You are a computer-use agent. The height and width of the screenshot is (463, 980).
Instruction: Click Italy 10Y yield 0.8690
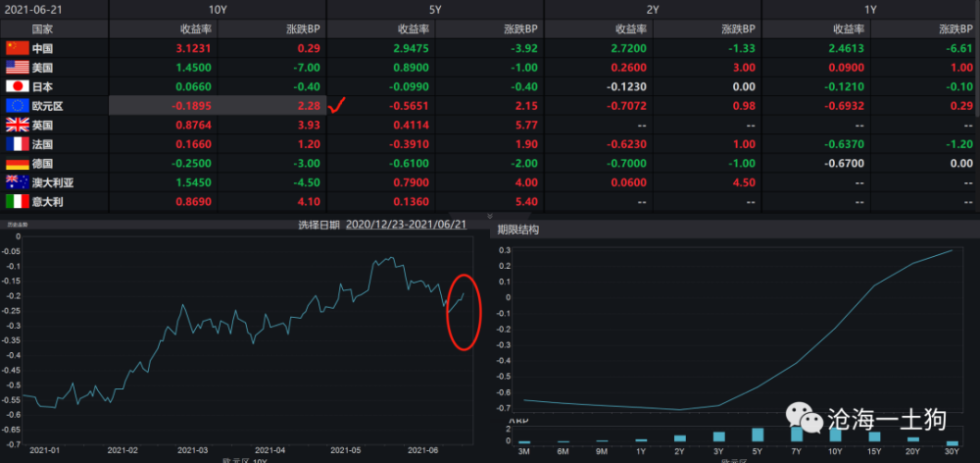[x=193, y=202]
